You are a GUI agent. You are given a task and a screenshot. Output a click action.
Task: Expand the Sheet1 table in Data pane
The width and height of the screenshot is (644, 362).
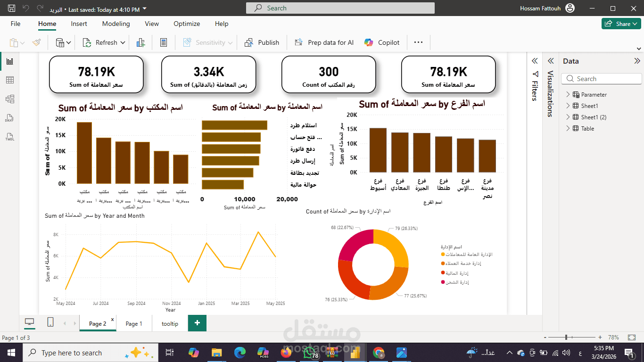568,106
